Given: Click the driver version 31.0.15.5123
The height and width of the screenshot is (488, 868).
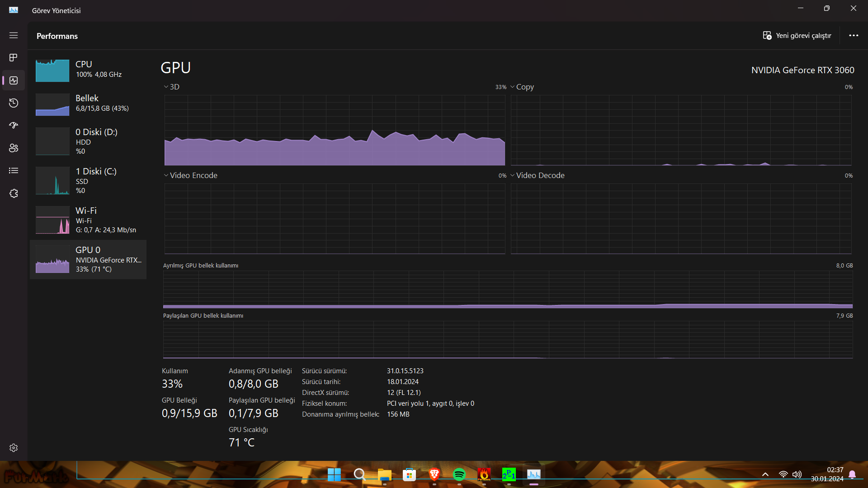Looking at the screenshot, I should 405,371.
